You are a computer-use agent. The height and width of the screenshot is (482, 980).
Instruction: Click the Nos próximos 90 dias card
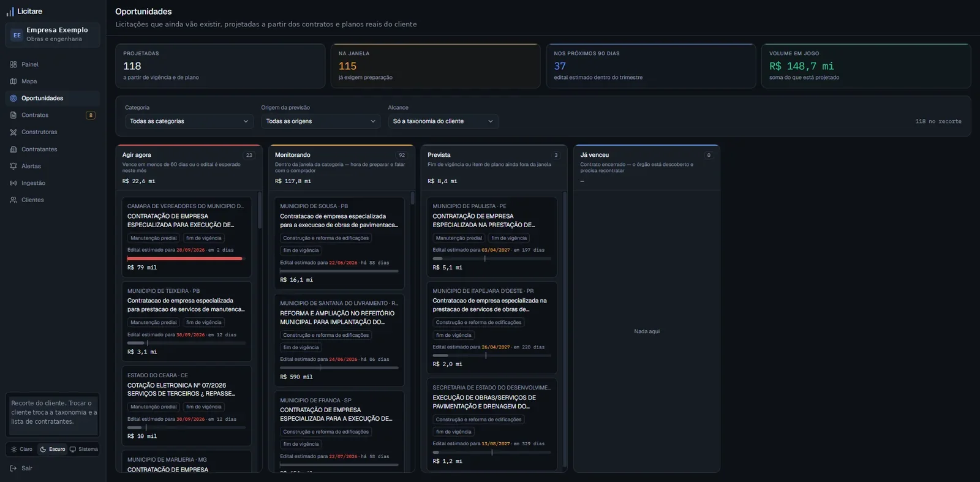pos(650,66)
